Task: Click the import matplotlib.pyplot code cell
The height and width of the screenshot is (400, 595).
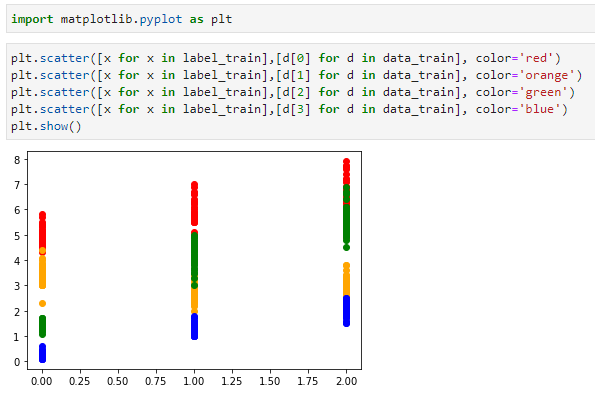Action: click(x=301, y=19)
